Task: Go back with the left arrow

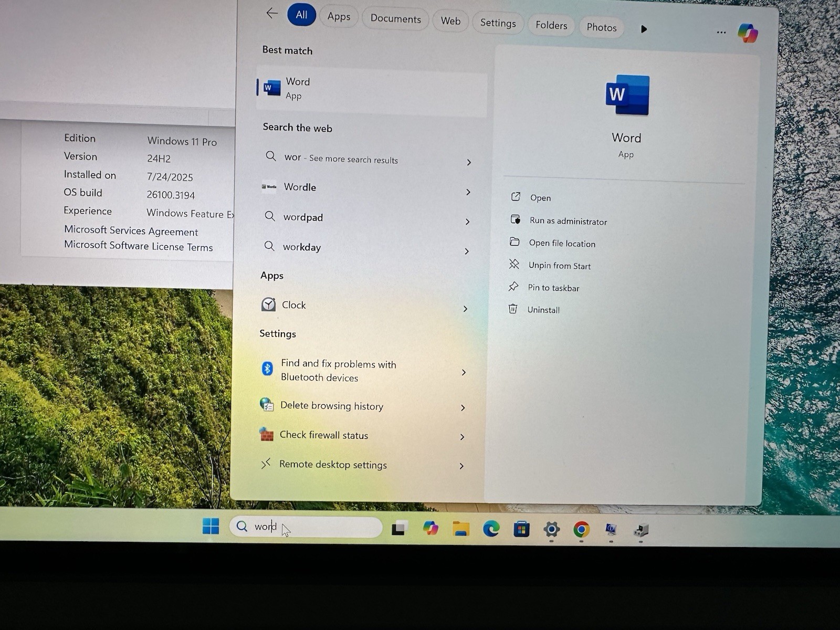Action: (x=272, y=13)
